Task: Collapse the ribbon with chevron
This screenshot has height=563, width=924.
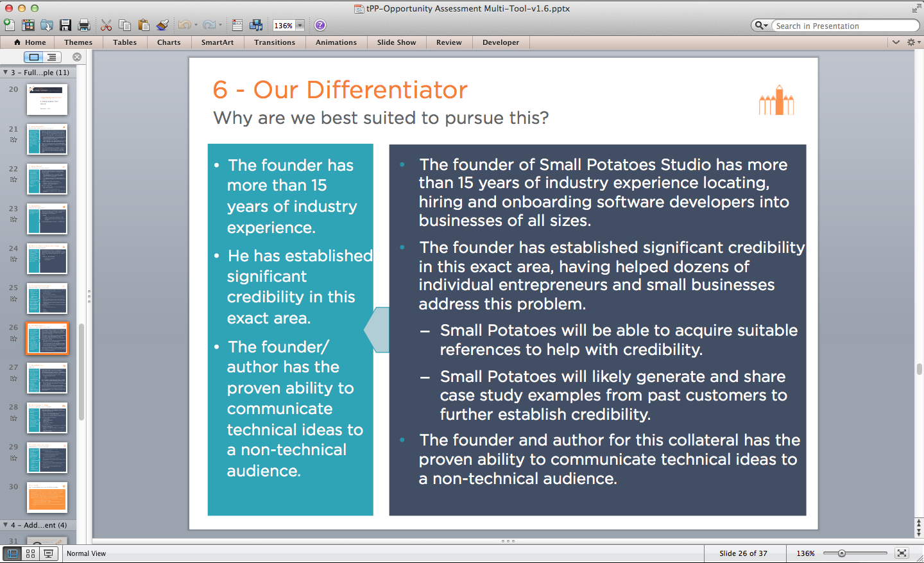Action: (896, 42)
